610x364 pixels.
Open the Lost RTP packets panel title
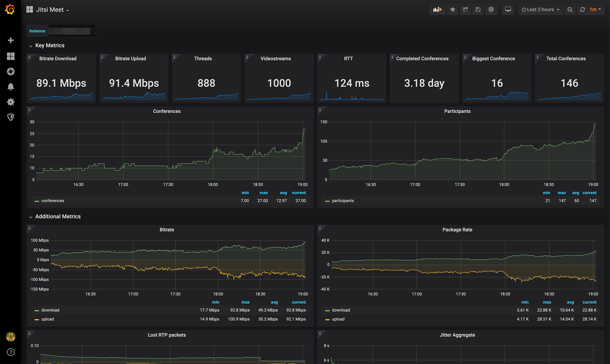point(167,335)
